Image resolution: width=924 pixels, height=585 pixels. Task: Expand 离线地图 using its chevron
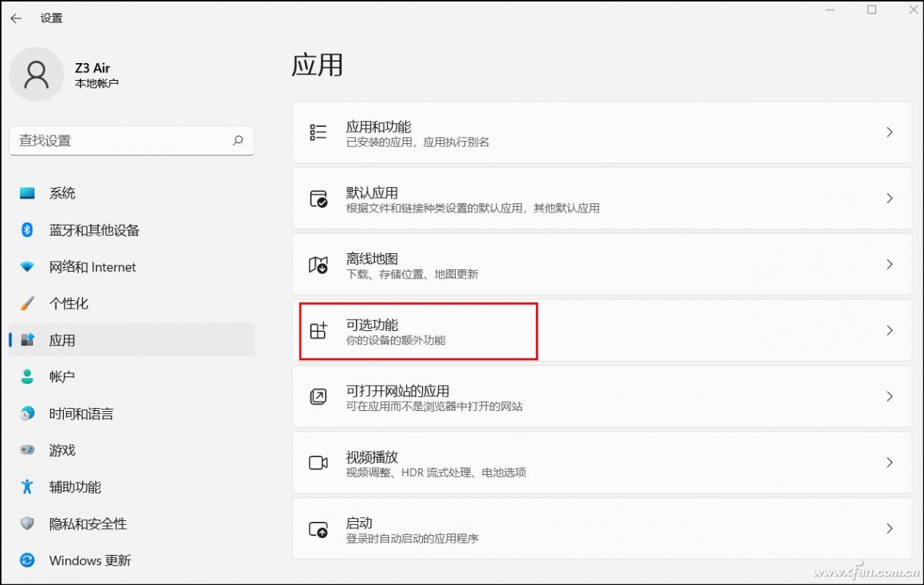(x=889, y=265)
